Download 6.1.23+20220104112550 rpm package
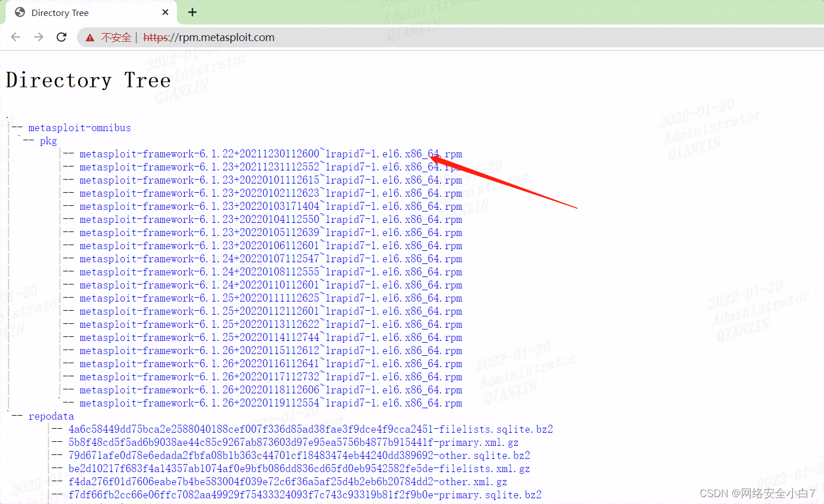This screenshot has height=504, width=824. pyautogui.click(x=271, y=220)
